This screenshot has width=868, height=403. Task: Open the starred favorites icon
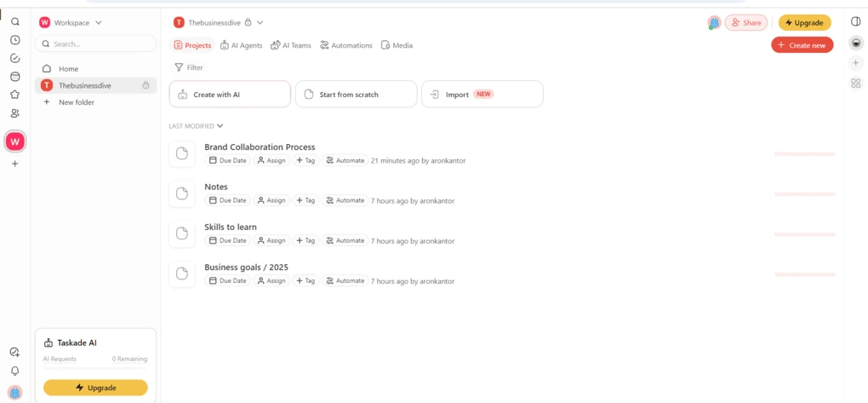pyautogui.click(x=15, y=95)
